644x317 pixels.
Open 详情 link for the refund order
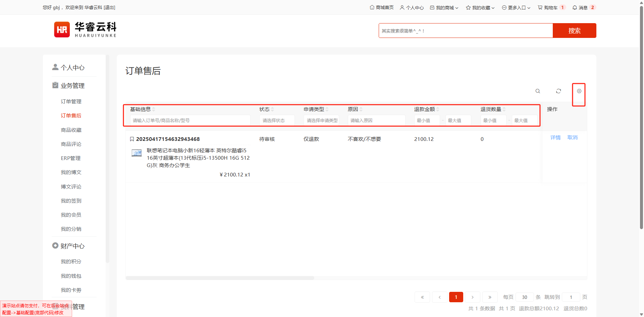pos(555,138)
